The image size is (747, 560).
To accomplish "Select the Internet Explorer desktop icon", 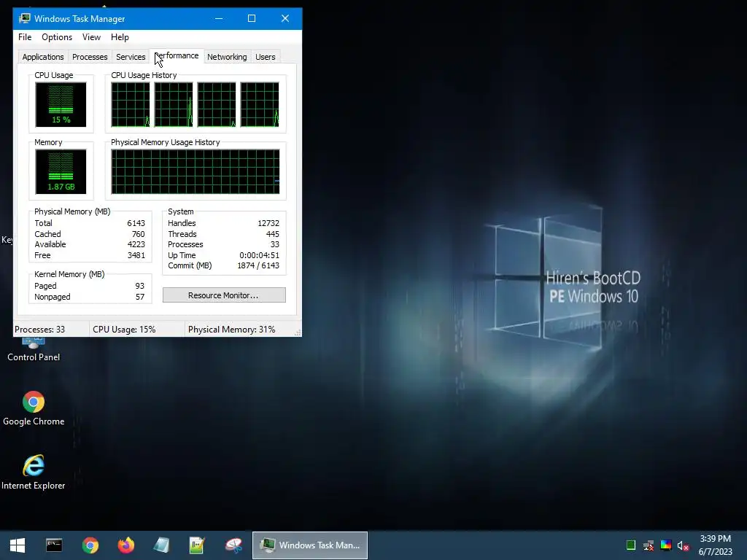I will pyautogui.click(x=34, y=472).
